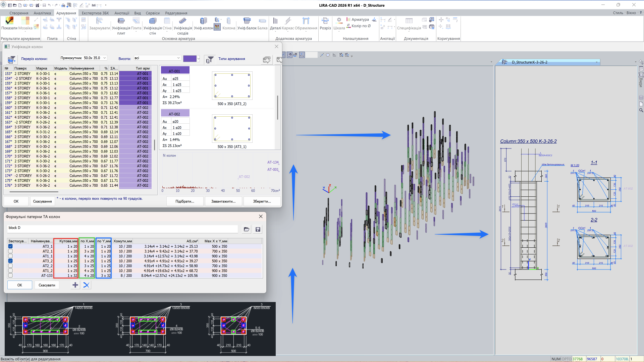Uncheck the AT3_1 pattern checkbox
The width and height of the screenshot is (644, 362).
(x=10, y=246)
